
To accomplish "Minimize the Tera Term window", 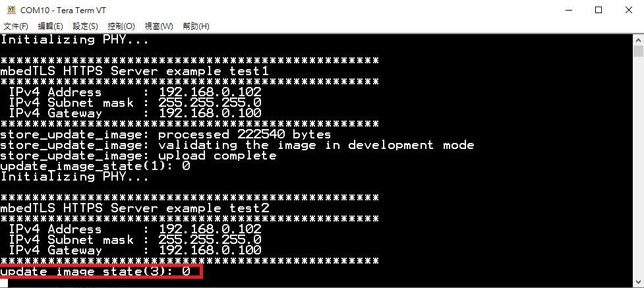I will (x=569, y=11).
